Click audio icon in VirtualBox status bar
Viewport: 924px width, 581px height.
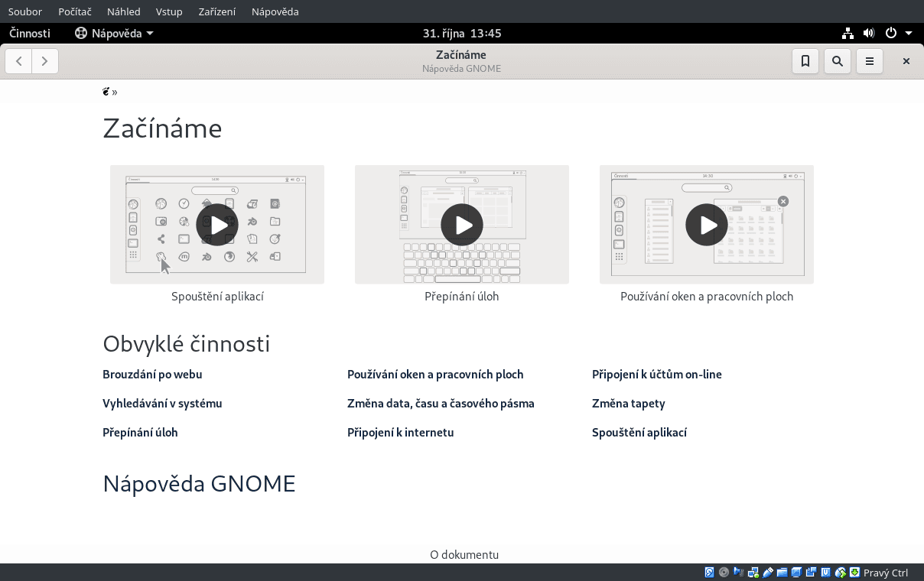click(739, 573)
